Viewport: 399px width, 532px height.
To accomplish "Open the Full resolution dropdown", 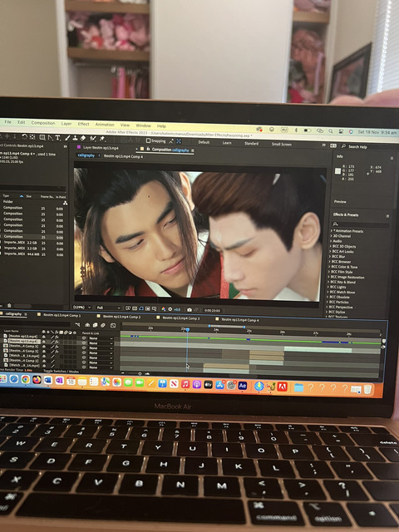I will coord(109,308).
